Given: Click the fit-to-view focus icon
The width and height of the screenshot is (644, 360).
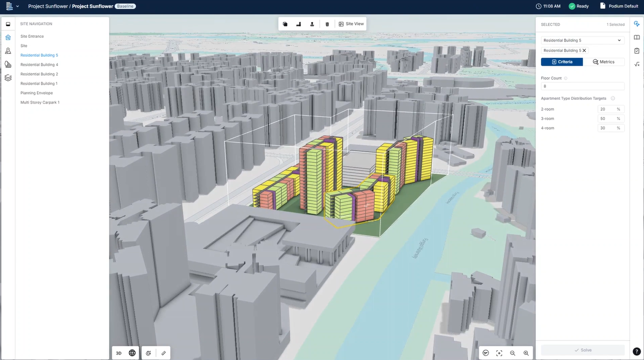Looking at the screenshot, I should tap(499, 353).
